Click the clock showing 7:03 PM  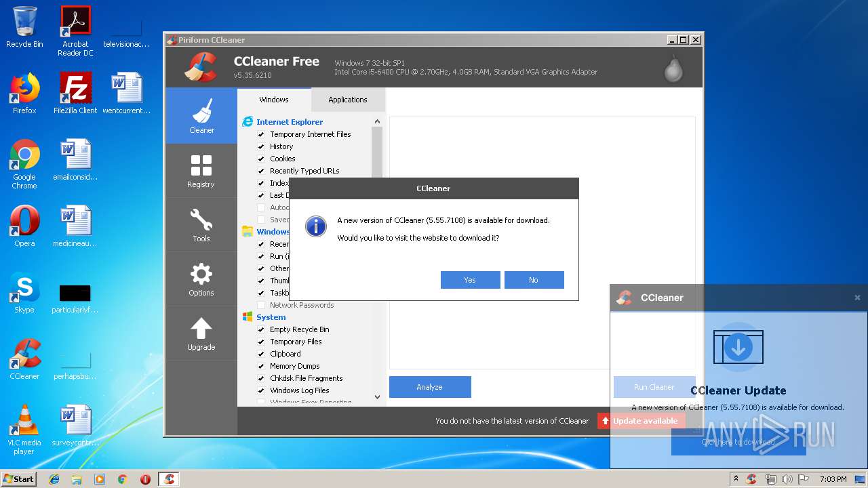click(833, 479)
